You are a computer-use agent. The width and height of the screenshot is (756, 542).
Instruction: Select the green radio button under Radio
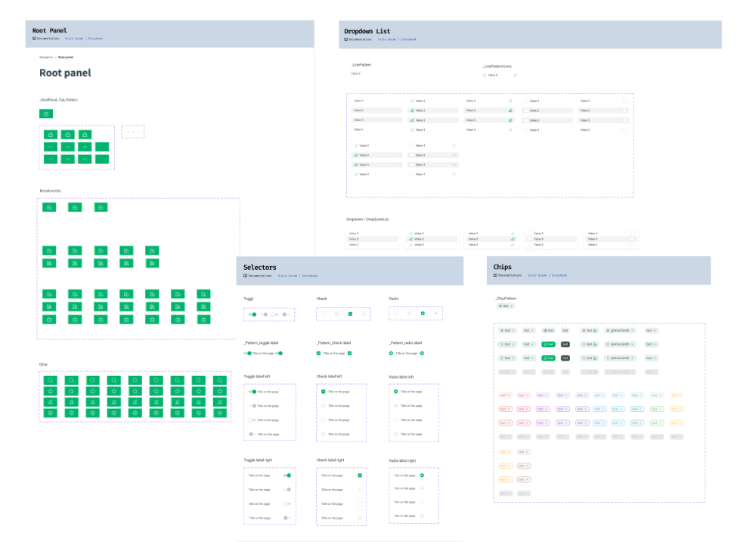(423, 313)
